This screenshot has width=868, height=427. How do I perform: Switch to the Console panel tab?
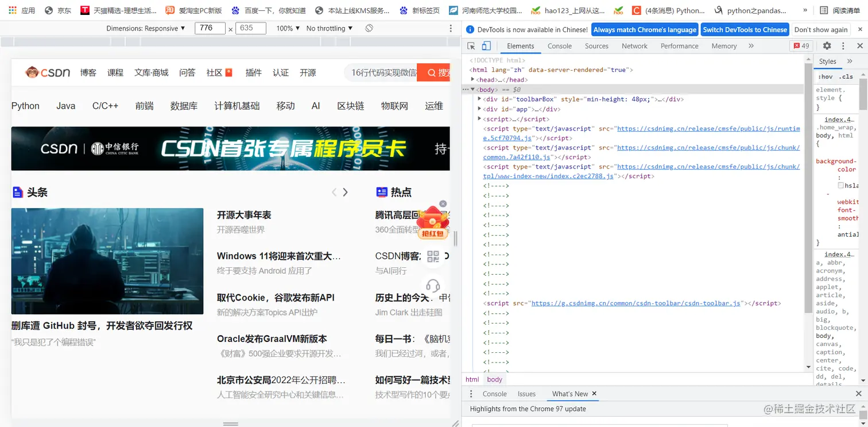(560, 46)
